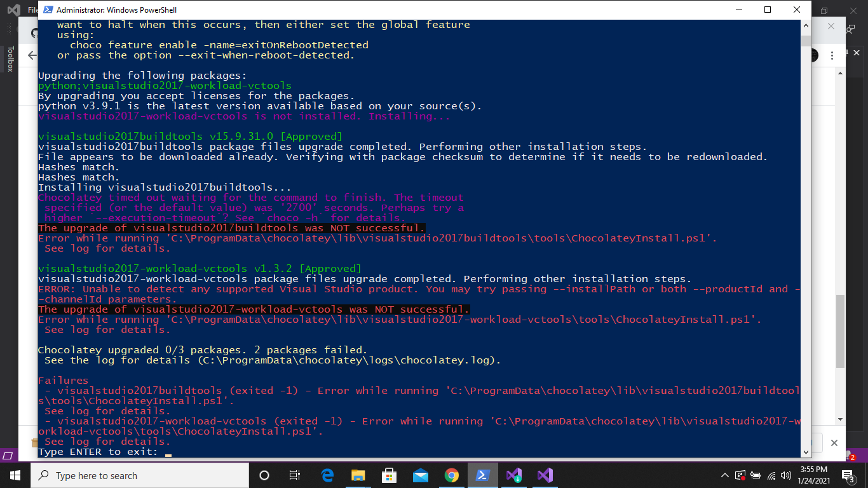Click the browser back arrow behind PowerShell

click(32, 56)
